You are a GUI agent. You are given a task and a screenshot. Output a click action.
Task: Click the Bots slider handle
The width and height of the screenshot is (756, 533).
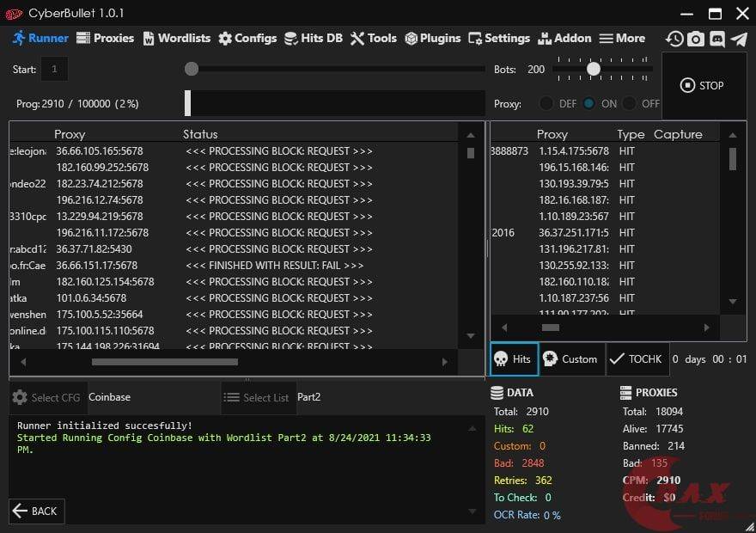click(x=594, y=69)
